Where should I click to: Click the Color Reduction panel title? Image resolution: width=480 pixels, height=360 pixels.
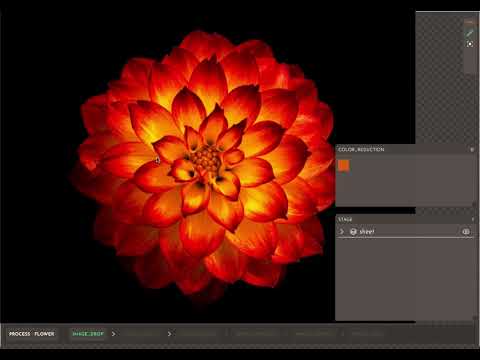[361, 149]
